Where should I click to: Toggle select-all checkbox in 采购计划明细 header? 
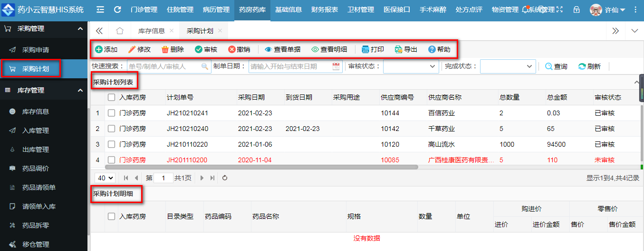click(x=111, y=216)
